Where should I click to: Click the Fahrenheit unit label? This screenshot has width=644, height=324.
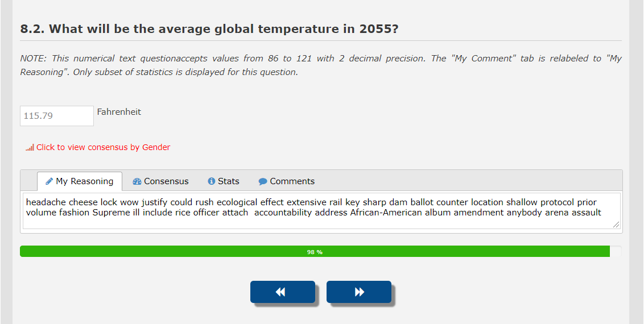click(119, 112)
